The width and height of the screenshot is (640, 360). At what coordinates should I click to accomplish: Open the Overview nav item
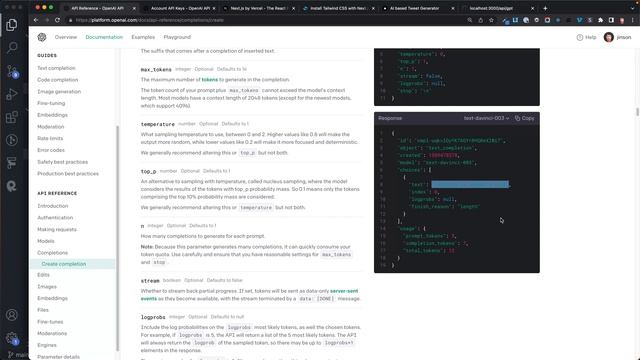coord(66,37)
